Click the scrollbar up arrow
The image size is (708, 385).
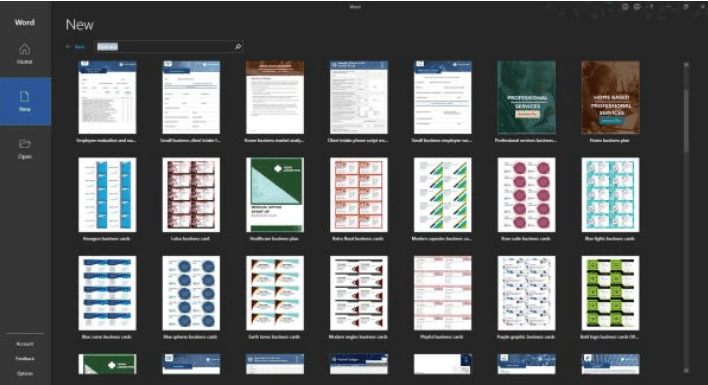[x=686, y=65]
